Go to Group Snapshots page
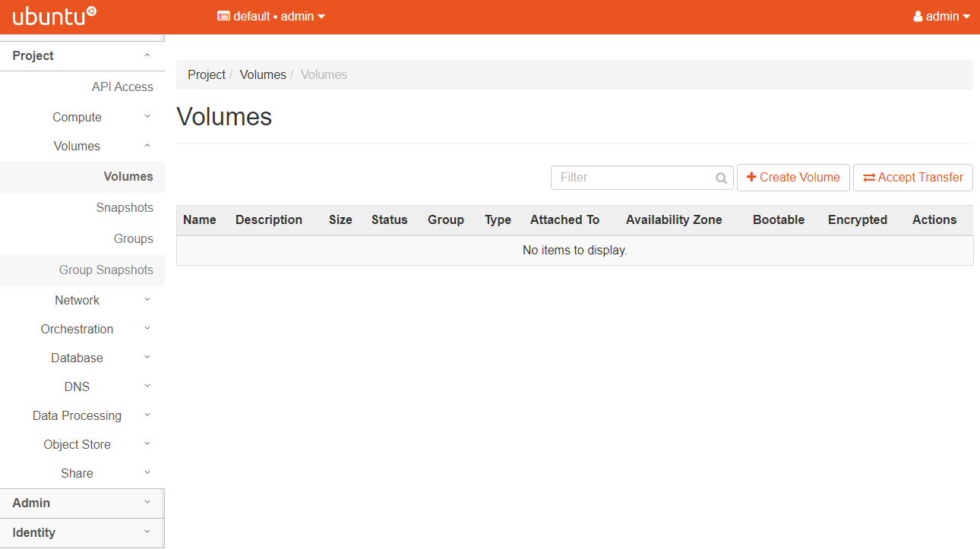The width and height of the screenshot is (980, 549). click(106, 270)
